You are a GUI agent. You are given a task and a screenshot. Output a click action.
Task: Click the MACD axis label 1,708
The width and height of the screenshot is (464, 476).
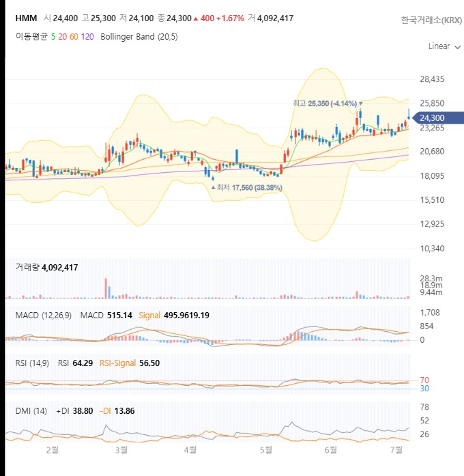(x=430, y=313)
